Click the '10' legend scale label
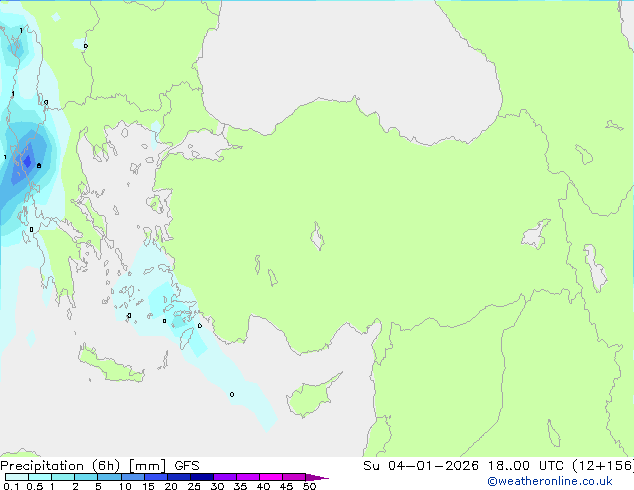The image size is (634, 490). click(x=125, y=486)
